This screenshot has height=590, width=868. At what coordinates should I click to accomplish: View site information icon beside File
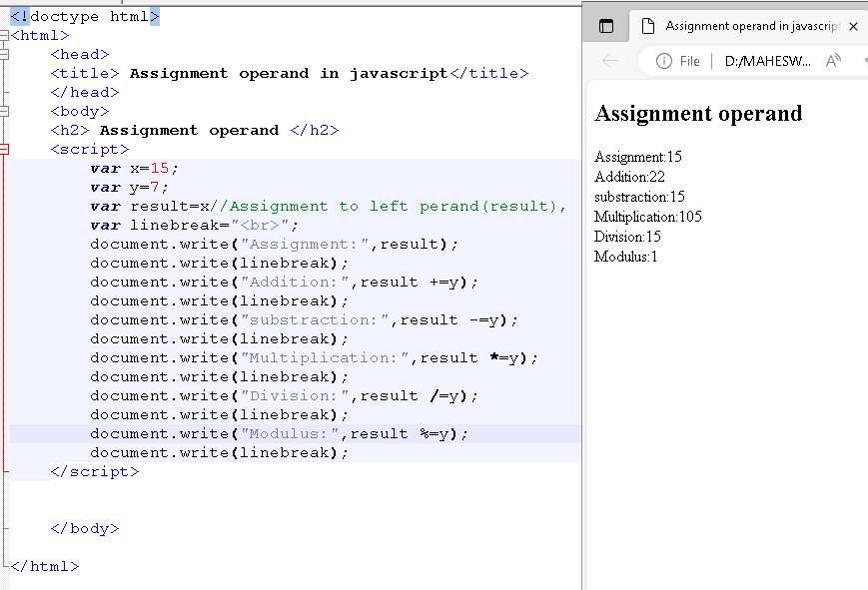(x=663, y=61)
